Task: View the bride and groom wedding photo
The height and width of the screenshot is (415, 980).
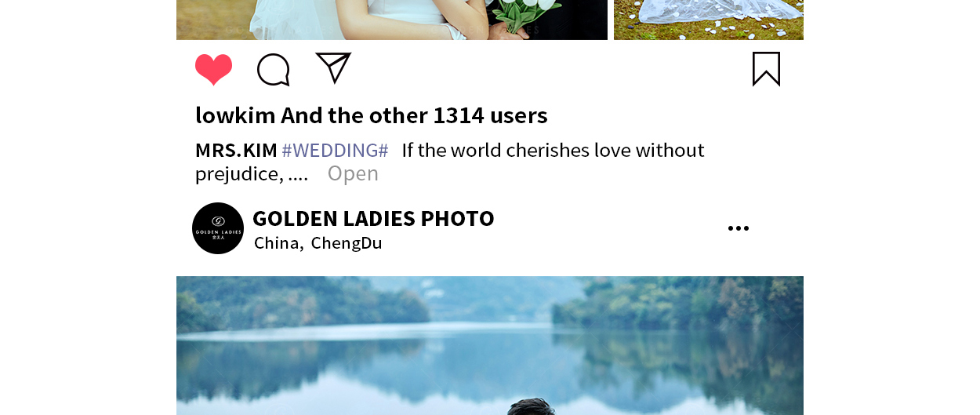Action: coord(392,20)
